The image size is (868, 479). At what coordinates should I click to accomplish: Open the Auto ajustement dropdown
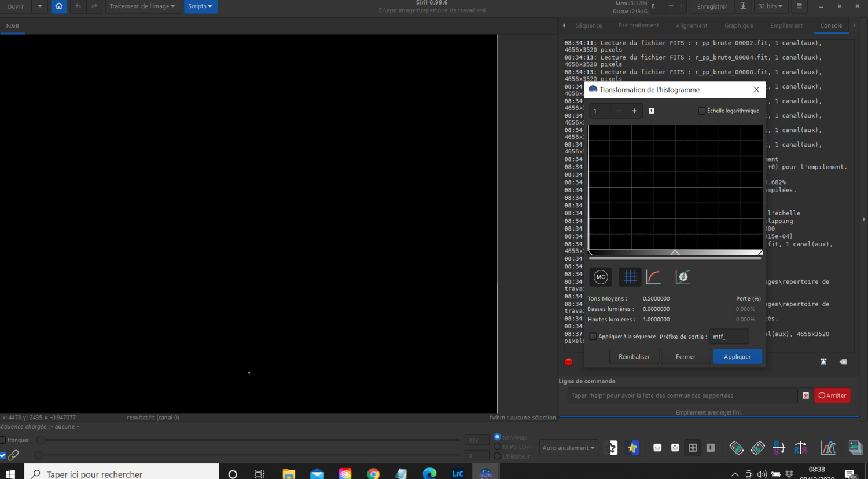pyautogui.click(x=569, y=448)
